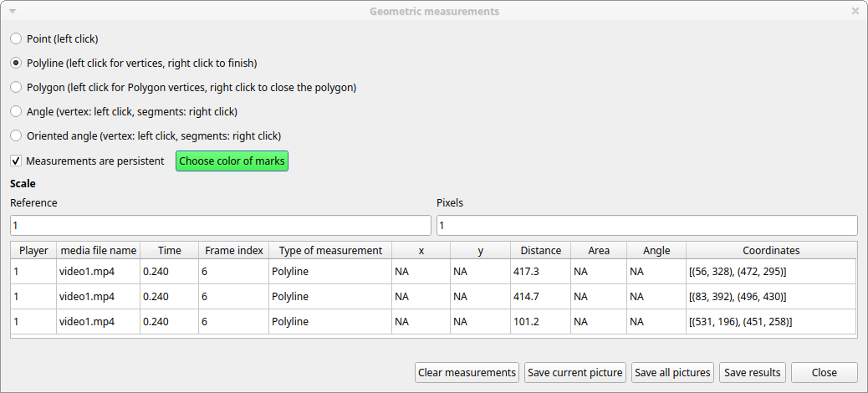Open the Choose color of marks picker
Screen dimensions: 868x393
pos(232,161)
